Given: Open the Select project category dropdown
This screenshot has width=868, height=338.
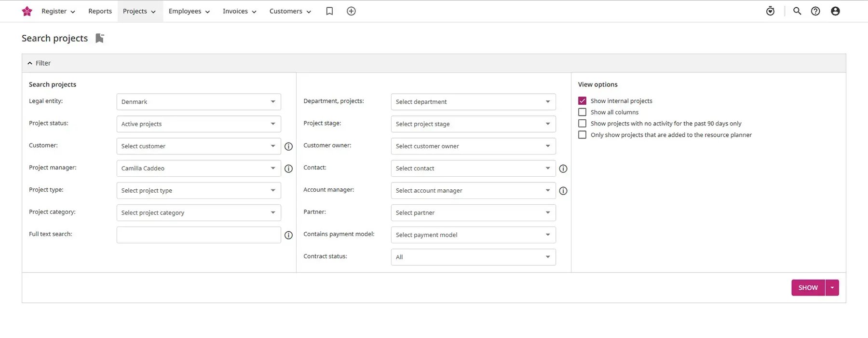Looking at the screenshot, I should point(199,213).
